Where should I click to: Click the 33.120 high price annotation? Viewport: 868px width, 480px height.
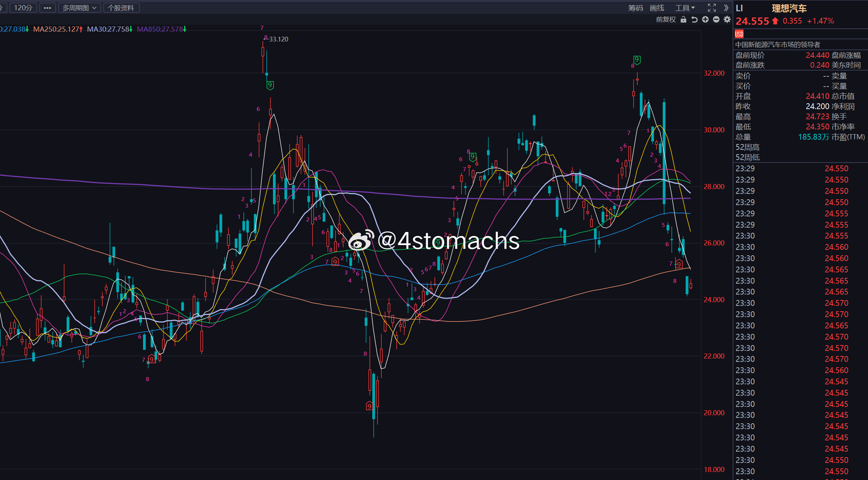pos(278,39)
